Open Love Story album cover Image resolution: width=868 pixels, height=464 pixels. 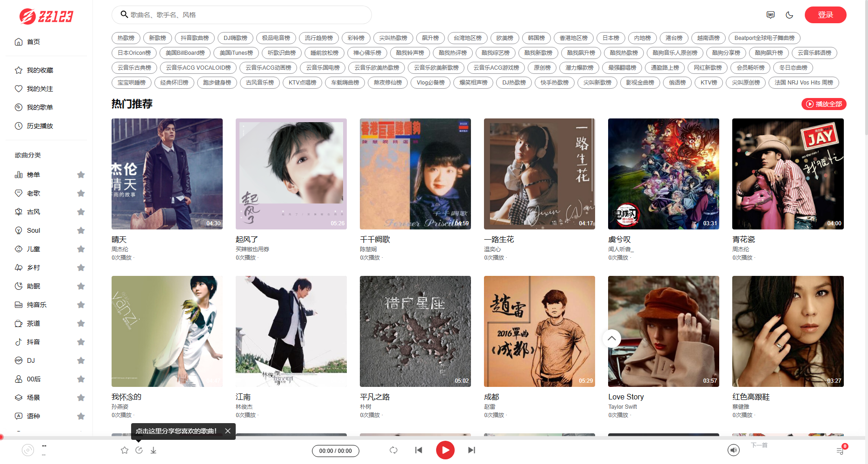[x=663, y=331]
